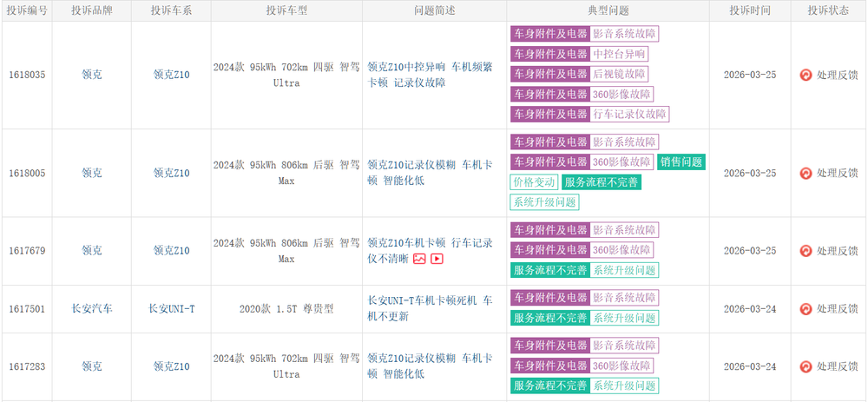Open the 长安汽车 brand link
Image resolution: width=868 pixels, height=402 pixels.
[91, 308]
